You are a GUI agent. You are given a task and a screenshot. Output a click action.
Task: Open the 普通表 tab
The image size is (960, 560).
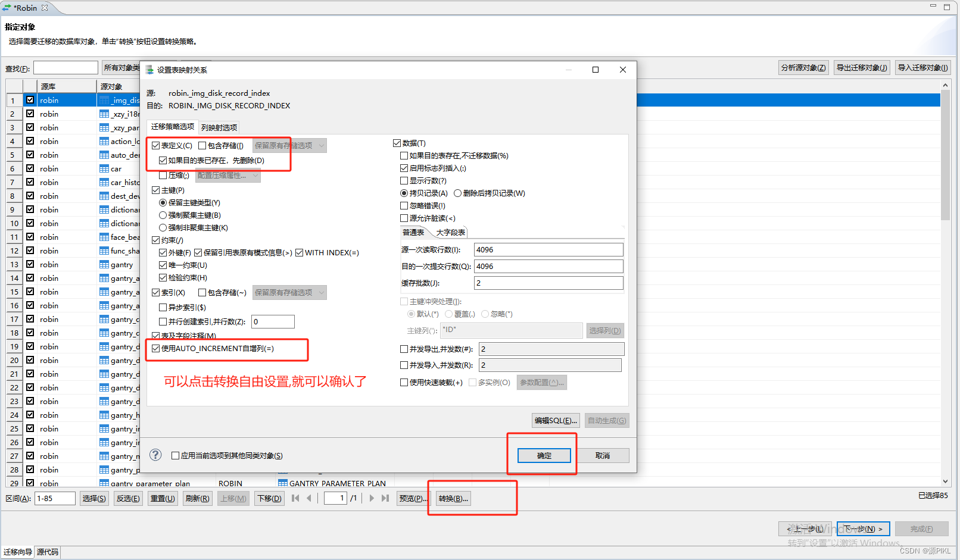[x=413, y=232]
